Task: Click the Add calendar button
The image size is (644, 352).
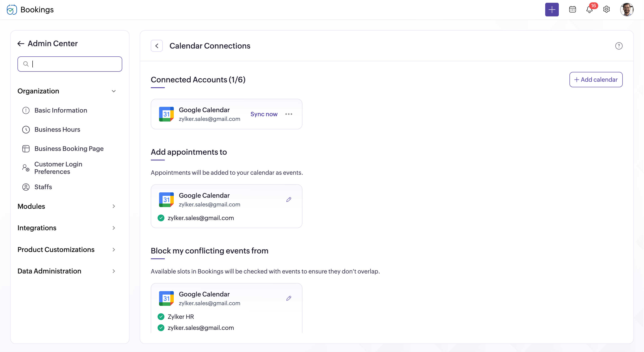Action: point(596,80)
